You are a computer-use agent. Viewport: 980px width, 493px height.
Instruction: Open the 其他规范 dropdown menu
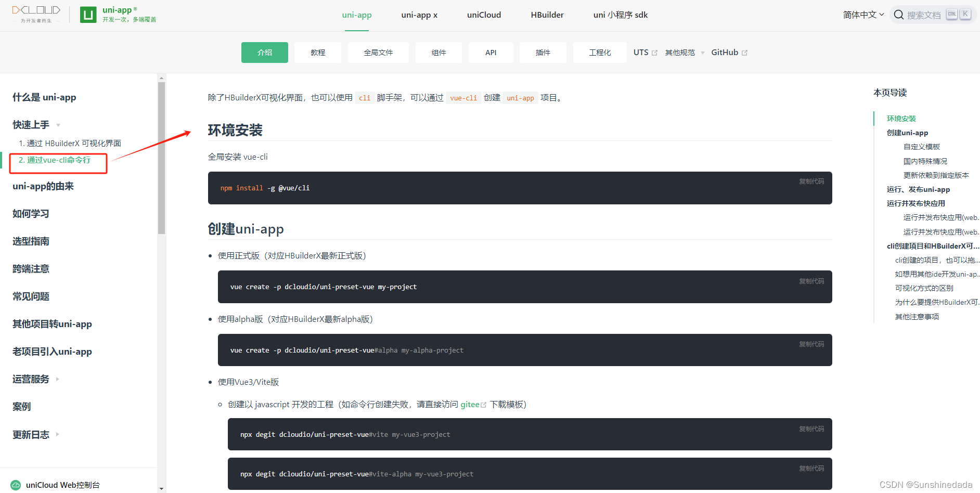[x=685, y=53]
